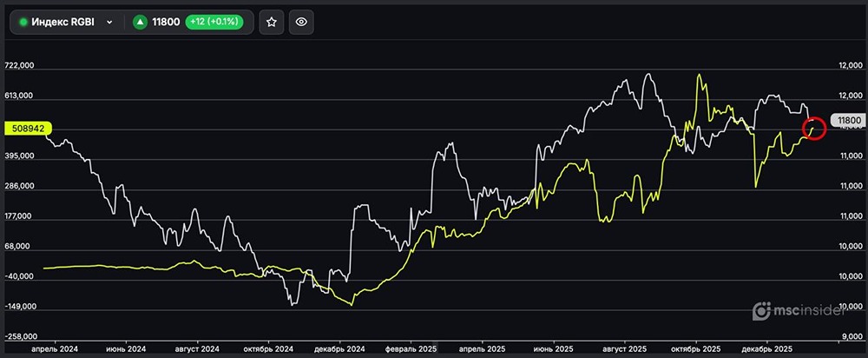Expand the chevron next to Индекс RGBI
The height and width of the screenshot is (358, 868).
coord(109,23)
